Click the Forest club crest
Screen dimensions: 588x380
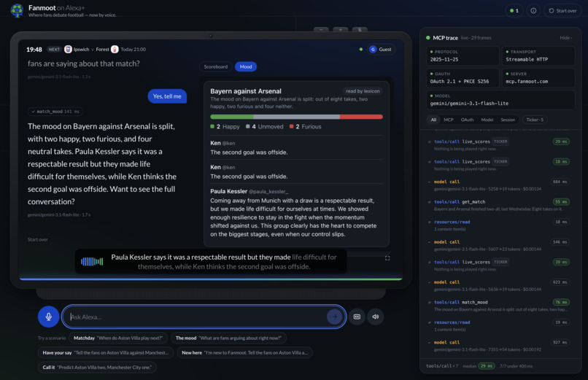pos(115,50)
